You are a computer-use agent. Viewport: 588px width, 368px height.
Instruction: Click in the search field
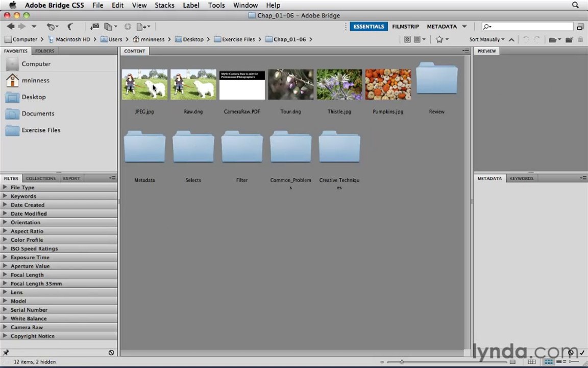pos(527,27)
